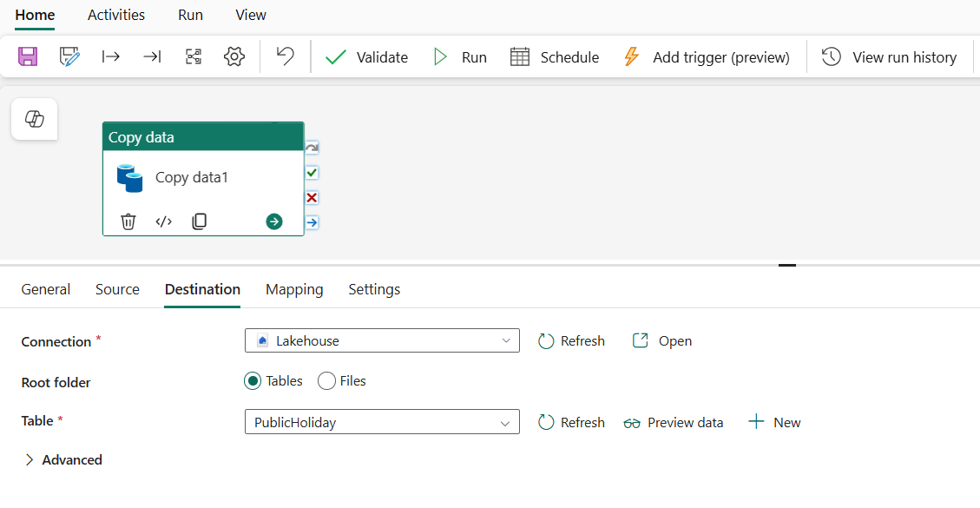This screenshot has height=508, width=980.
Task: Open the Copilot icon on canvas
Action: (x=35, y=119)
